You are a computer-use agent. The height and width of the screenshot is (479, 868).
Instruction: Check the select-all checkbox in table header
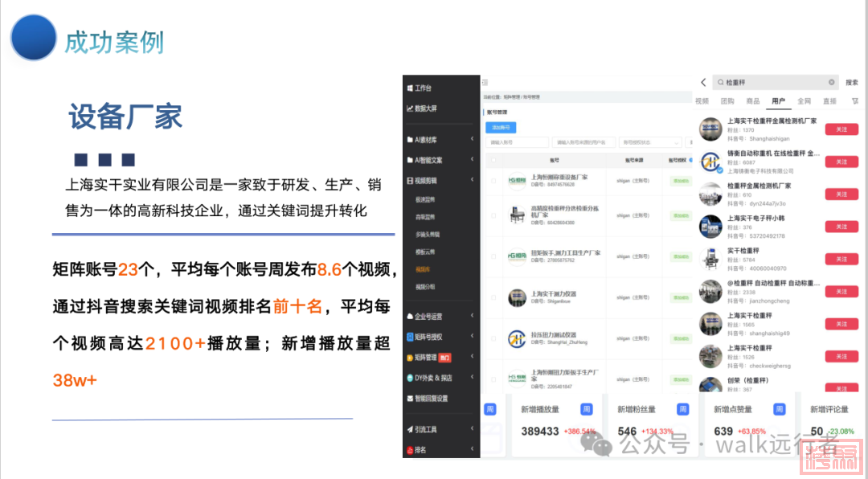point(493,160)
